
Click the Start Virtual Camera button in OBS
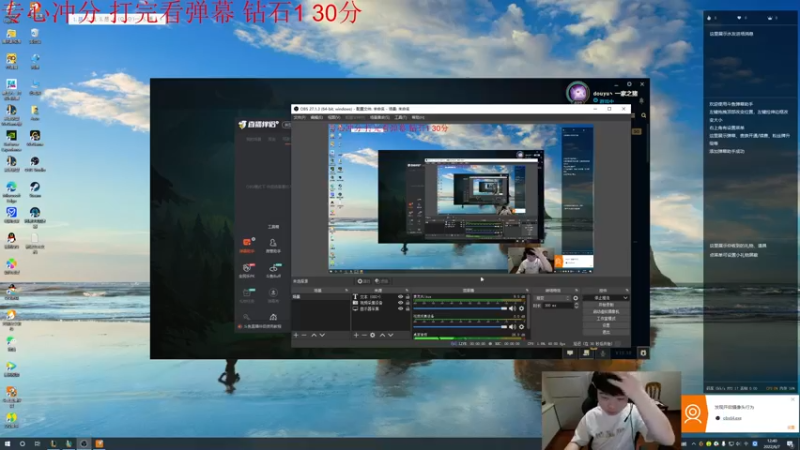[x=606, y=311]
